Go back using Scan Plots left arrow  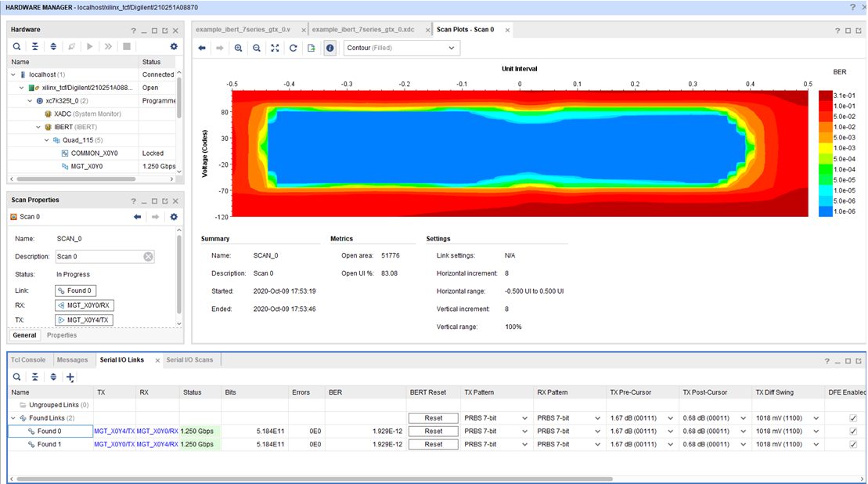202,49
